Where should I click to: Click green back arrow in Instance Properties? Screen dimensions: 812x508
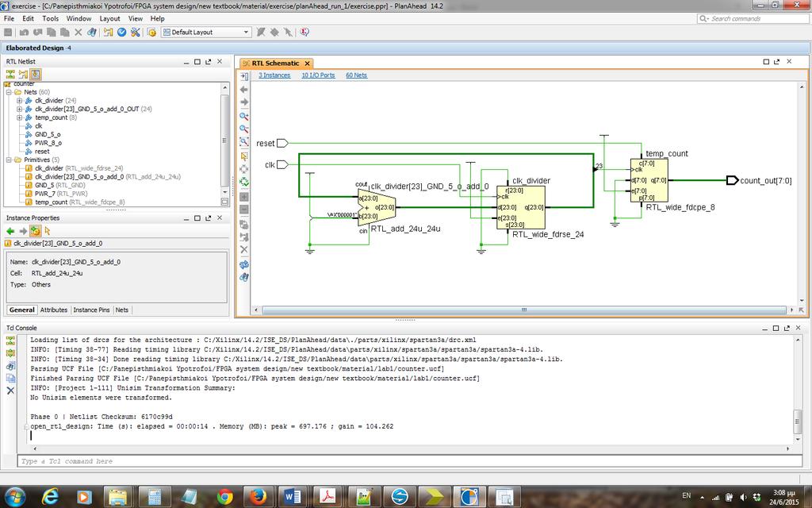click(10, 231)
